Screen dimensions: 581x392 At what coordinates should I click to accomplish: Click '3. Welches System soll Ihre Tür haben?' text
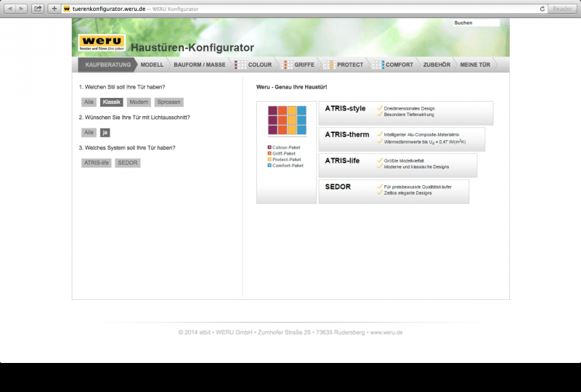tap(127, 148)
